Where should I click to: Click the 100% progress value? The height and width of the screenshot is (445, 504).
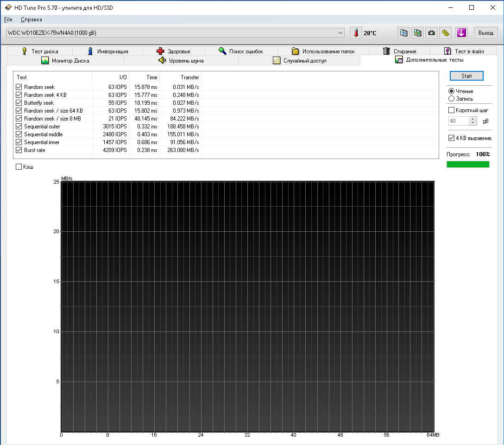[x=483, y=154]
